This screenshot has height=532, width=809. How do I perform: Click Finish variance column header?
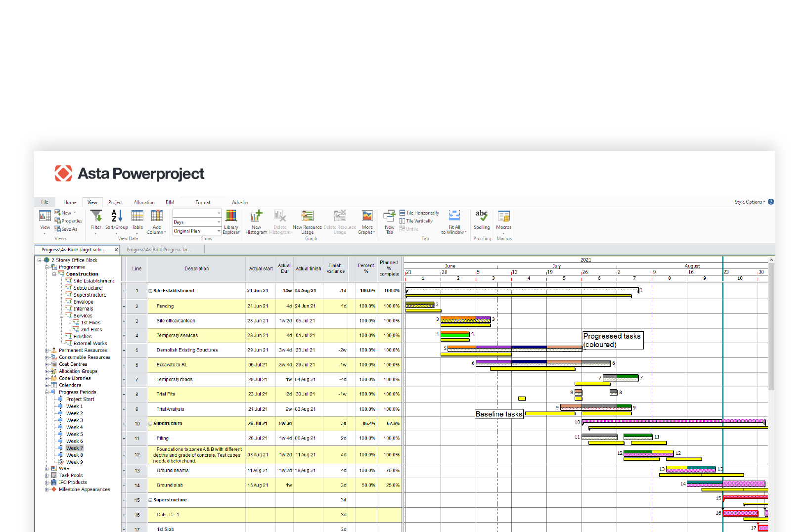point(335,269)
